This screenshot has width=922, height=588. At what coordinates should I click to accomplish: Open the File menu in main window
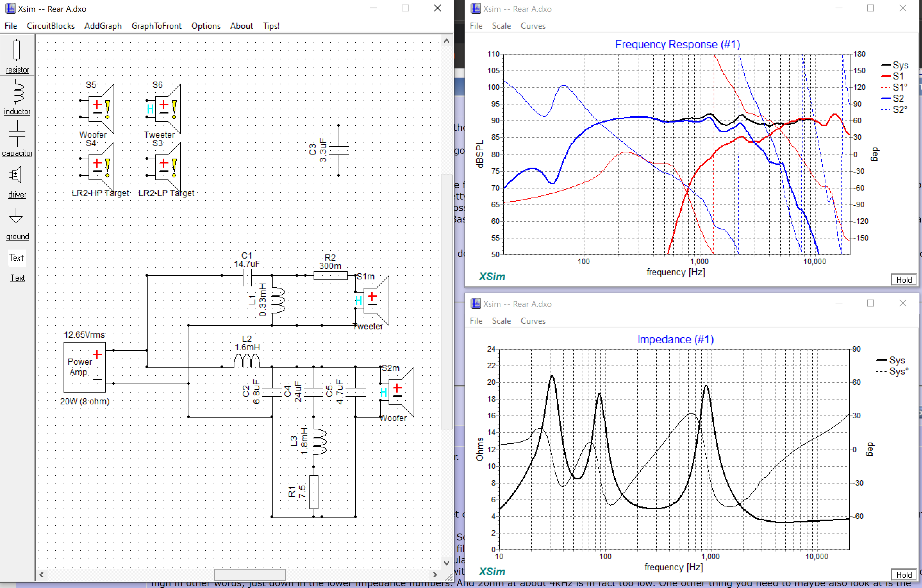tap(11, 26)
